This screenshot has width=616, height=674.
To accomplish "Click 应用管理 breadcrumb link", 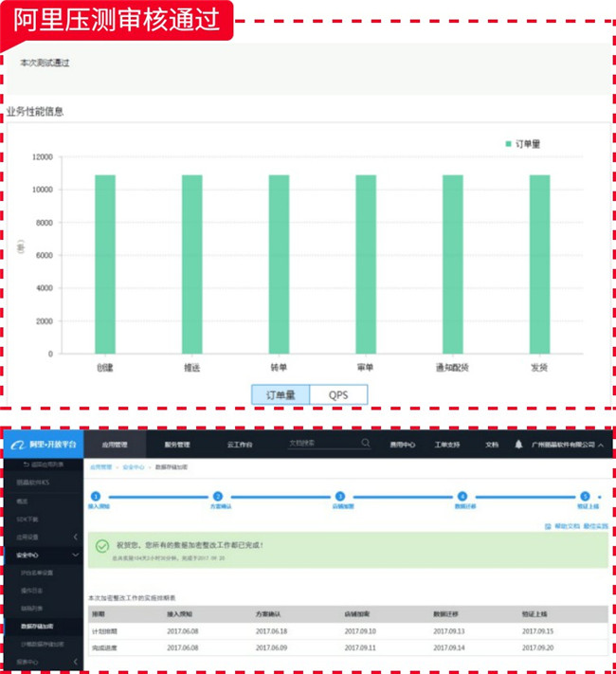I will coord(101,467).
